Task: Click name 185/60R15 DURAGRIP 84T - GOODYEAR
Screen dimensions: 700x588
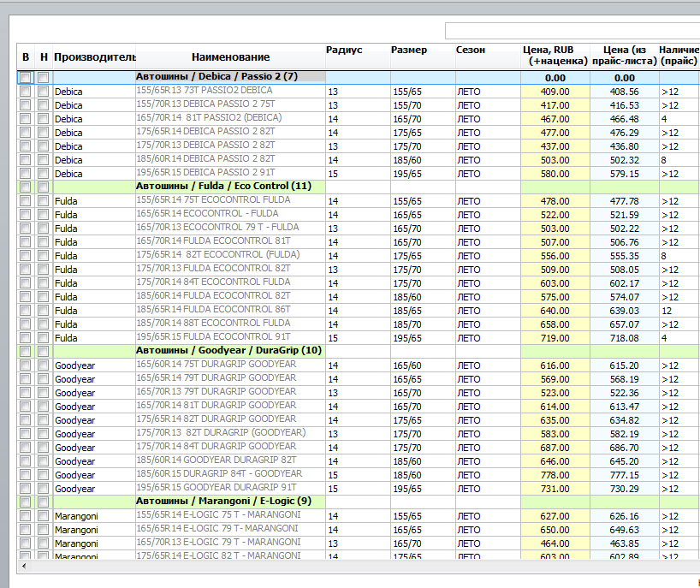Action: point(219,473)
